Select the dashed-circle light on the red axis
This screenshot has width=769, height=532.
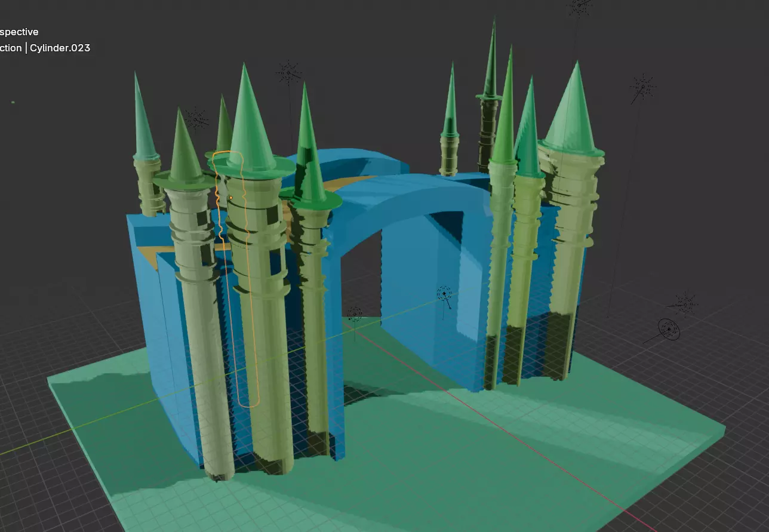point(355,315)
